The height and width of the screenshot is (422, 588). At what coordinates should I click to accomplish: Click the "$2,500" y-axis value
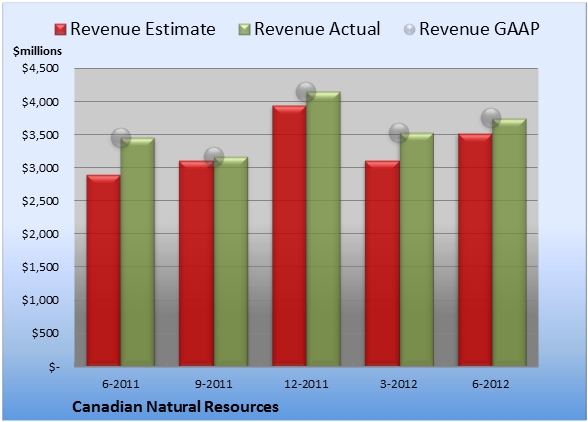tap(40, 201)
